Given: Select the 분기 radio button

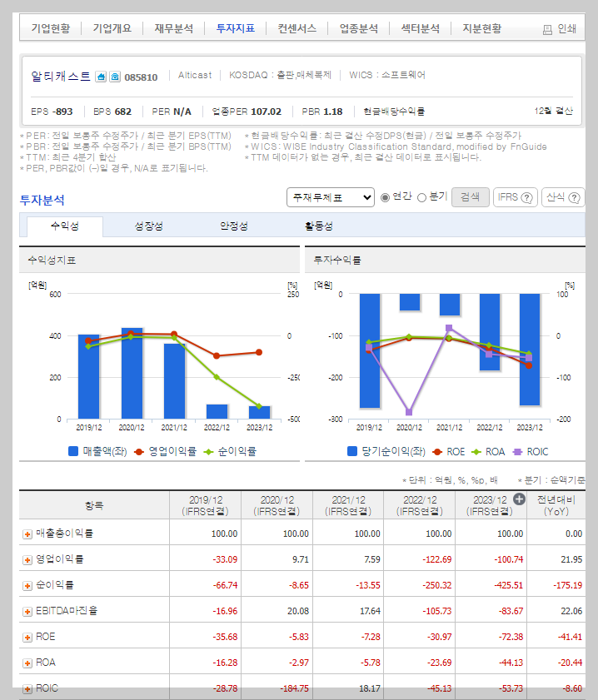Looking at the screenshot, I should 421,197.
